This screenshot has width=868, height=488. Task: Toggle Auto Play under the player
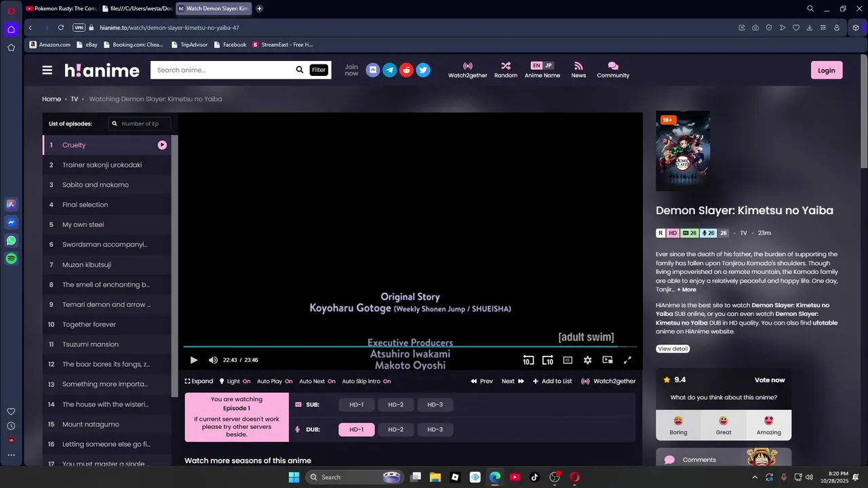tap(275, 381)
